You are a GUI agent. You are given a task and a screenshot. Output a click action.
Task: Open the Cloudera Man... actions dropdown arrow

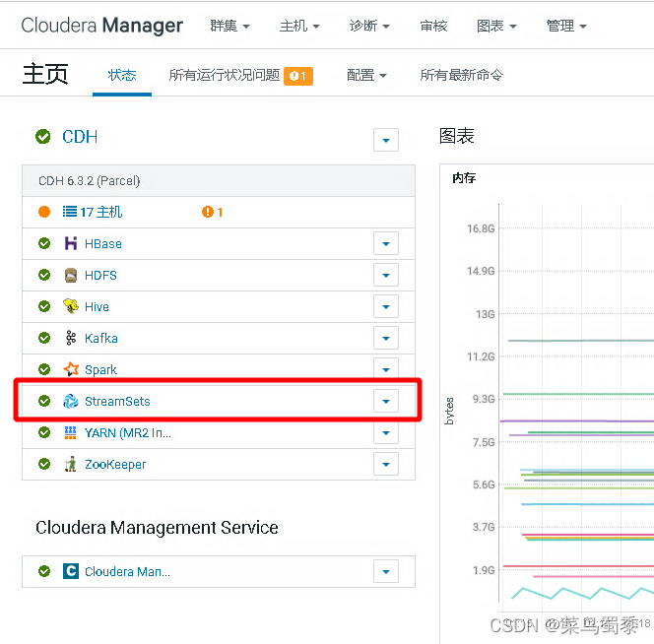[386, 571]
